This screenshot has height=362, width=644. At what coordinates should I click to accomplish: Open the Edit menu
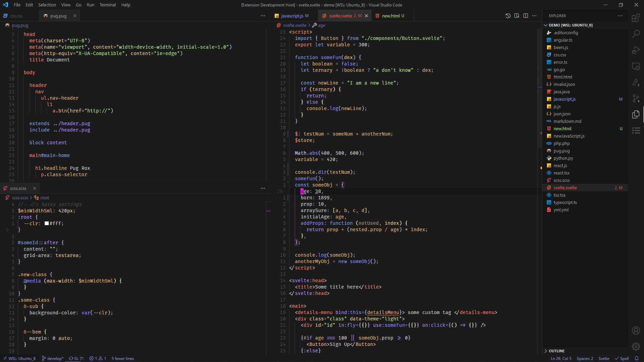[29, 5]
